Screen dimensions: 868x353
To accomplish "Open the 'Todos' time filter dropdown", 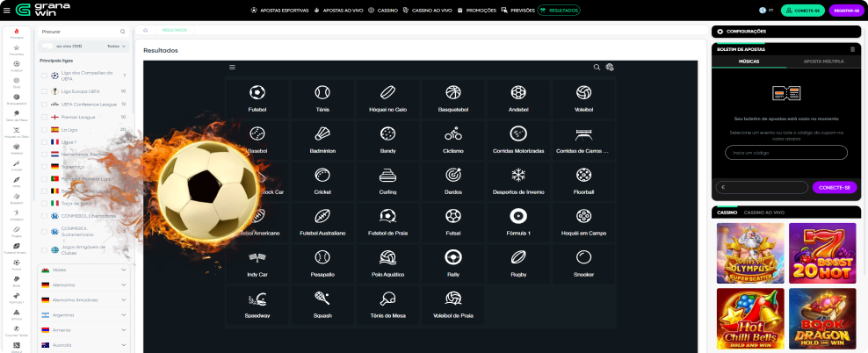I will point(116,46).
